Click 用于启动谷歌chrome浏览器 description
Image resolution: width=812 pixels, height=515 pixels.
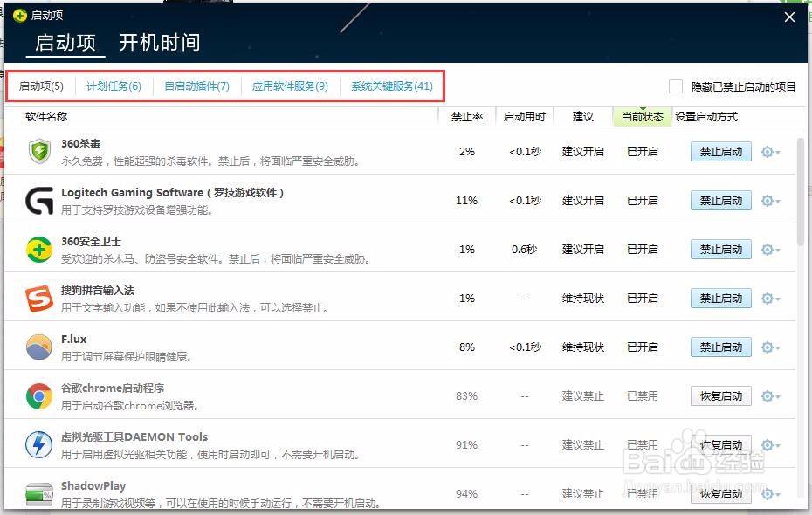click(130, 405)
